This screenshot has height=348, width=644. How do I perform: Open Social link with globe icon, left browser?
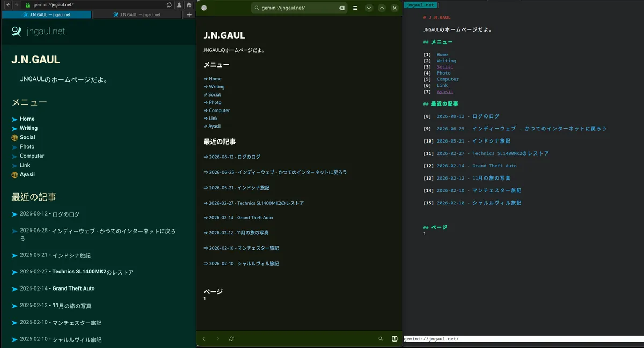tap(27, 137)
